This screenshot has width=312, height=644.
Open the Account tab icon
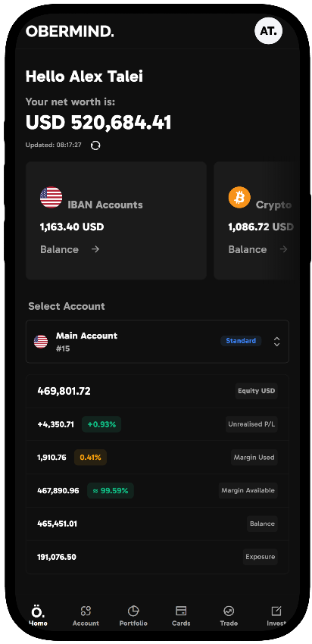86,611
